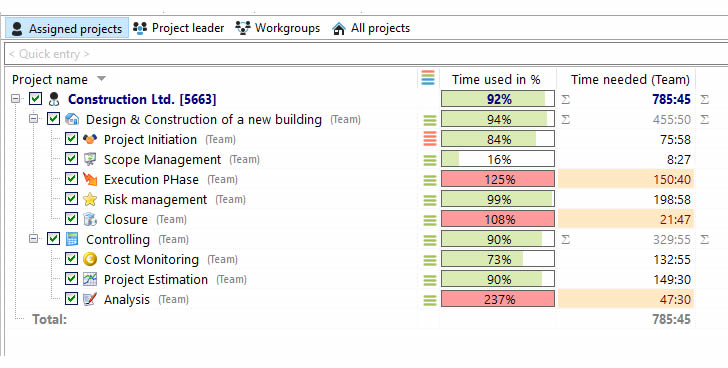
Task: Toggle the Closure task checkbox
Action: [71, 219]
